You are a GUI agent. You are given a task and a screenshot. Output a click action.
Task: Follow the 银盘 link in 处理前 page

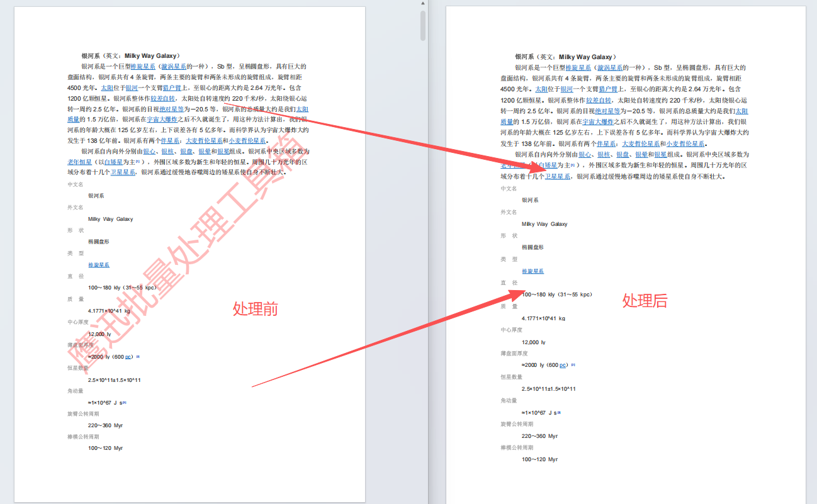pyautogui.click(x=186, y=152)
